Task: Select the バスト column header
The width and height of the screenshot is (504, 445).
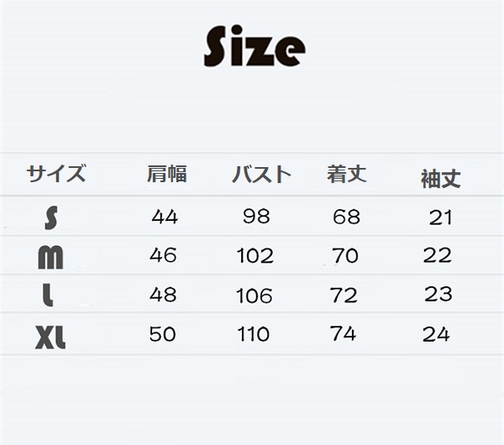Action: [261, 175]
